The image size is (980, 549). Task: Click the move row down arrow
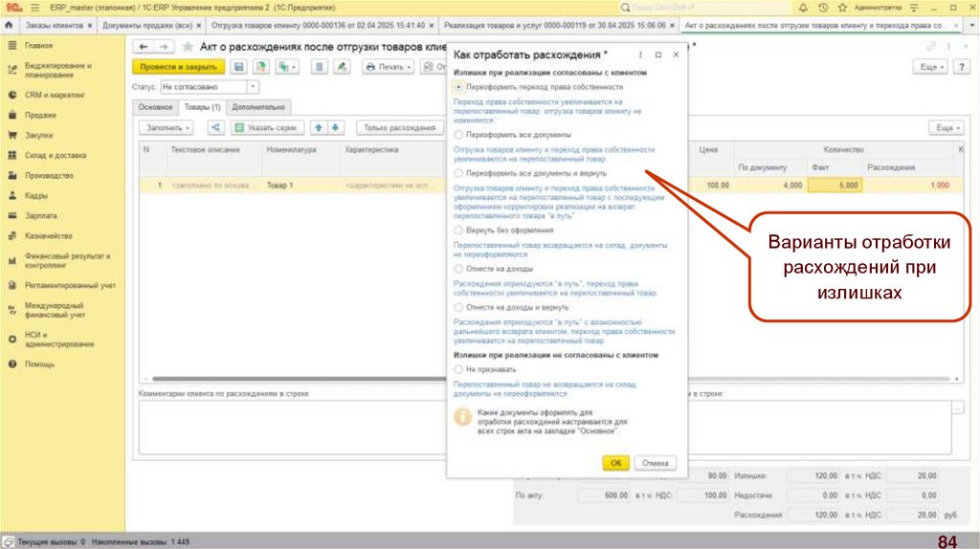click(336, 127)
